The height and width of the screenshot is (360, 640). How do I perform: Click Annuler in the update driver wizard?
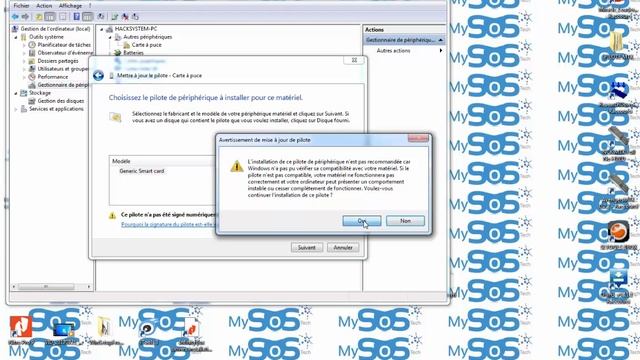point(343,247)
